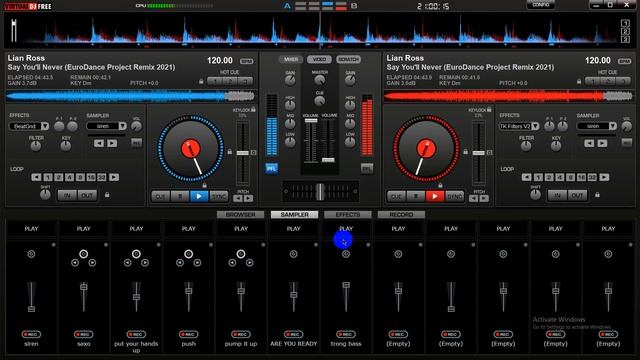This screenshot has width=640, height=360.
Task: Record into the pump it up slot
Action: [241, 334]
